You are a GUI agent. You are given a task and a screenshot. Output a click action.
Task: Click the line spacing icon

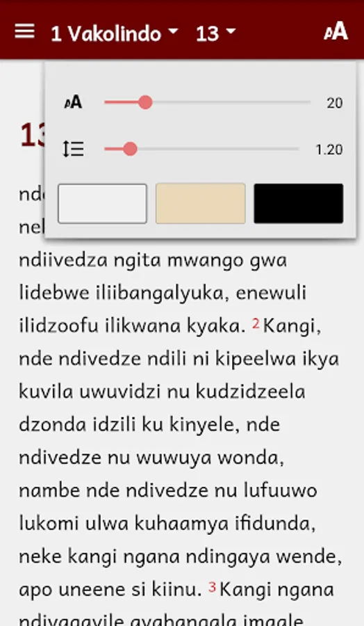point(73,149)
